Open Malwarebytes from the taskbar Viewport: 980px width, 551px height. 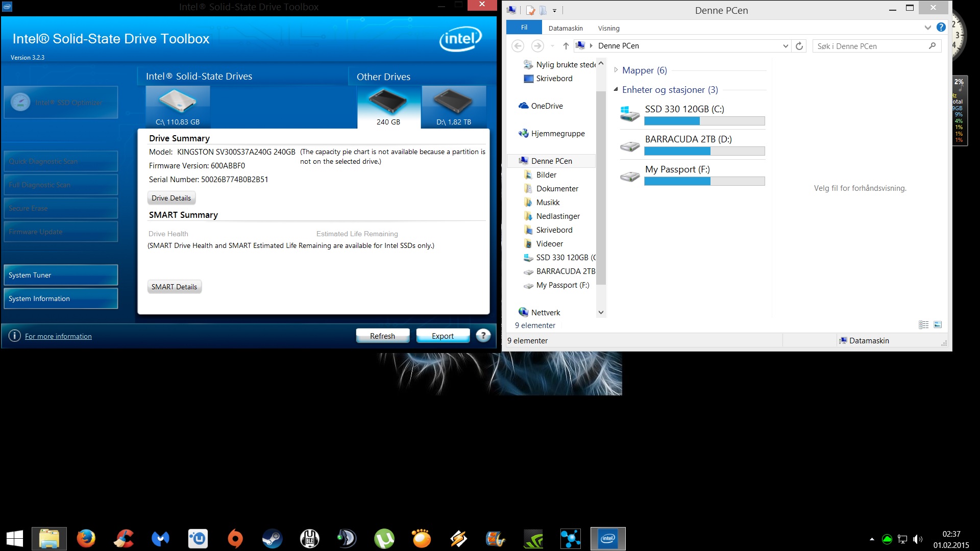(160, 539)
